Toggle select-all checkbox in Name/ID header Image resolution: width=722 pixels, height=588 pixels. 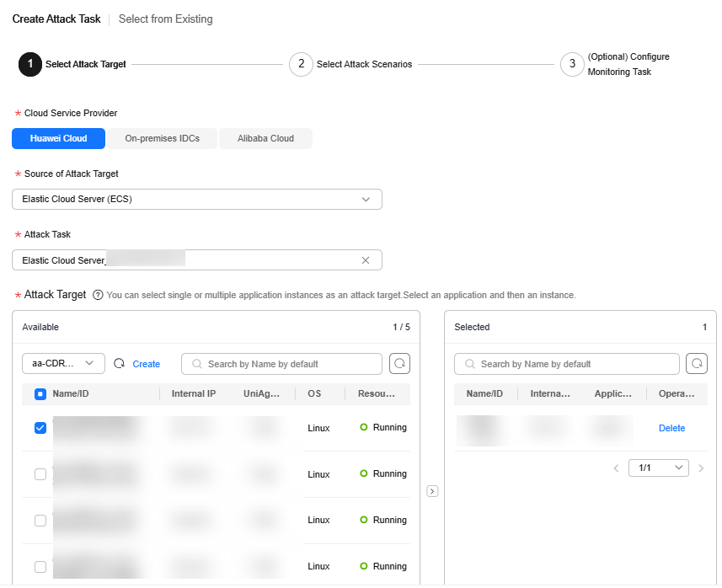(40, 393)
